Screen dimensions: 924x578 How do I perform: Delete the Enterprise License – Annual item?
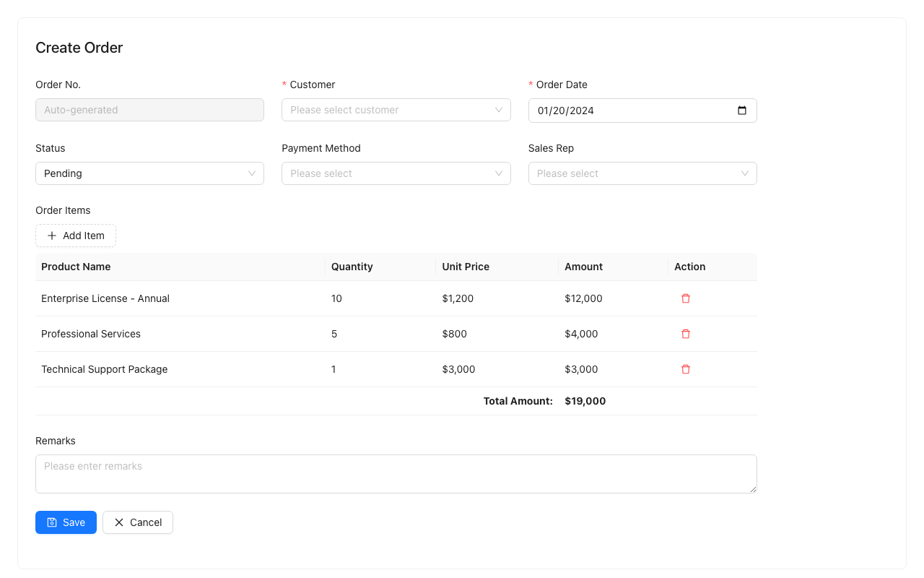click(x=685, y=298)
